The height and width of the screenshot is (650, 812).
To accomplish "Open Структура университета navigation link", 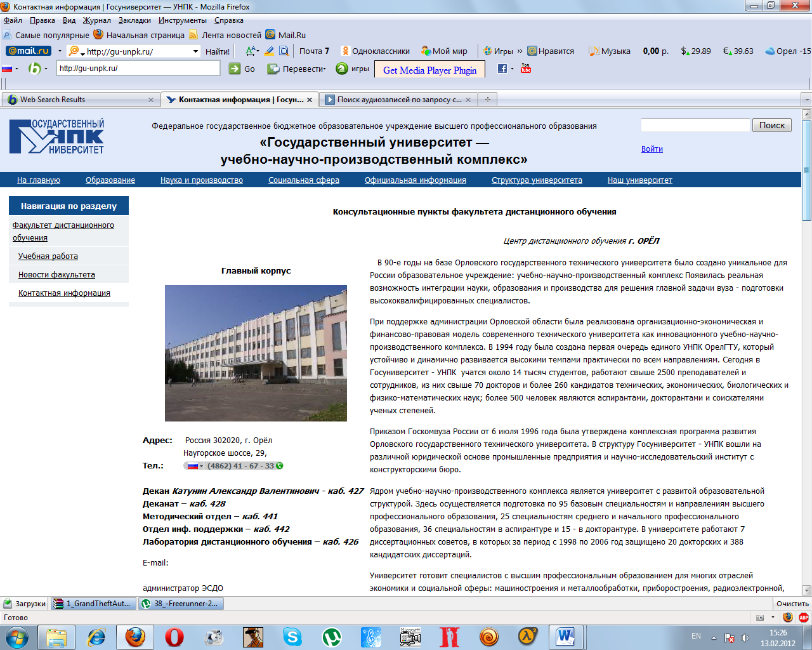I will tap(537, 180).
